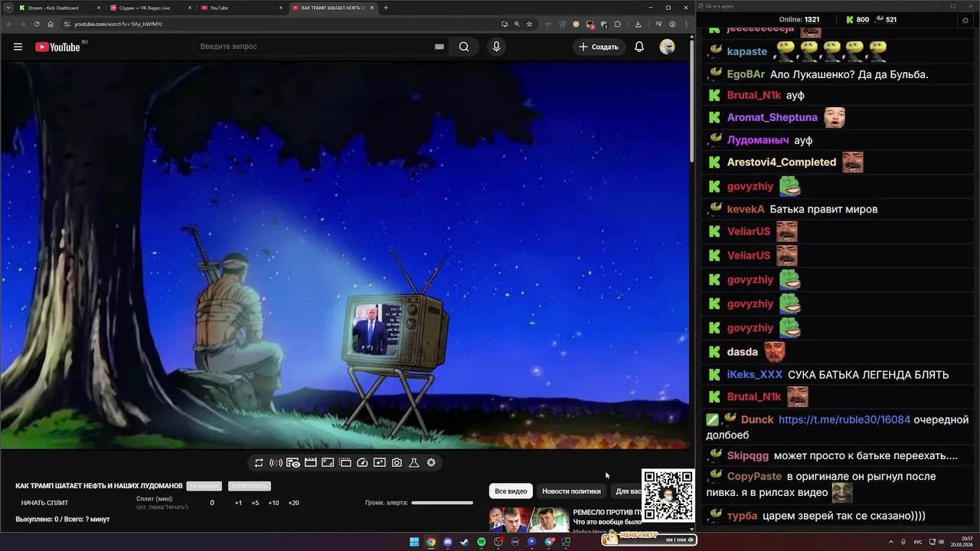
Task: Click the QR code overlay image
Action: pos(668,495)
